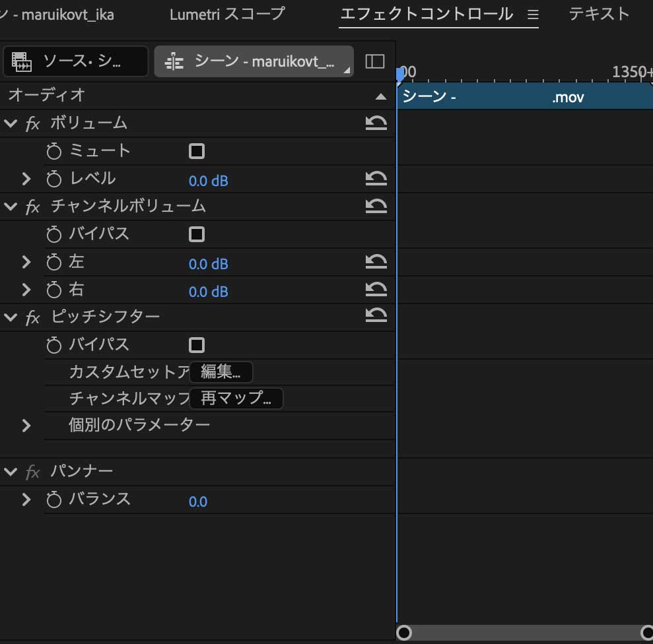Click the 編集 button for custom setup

[221, 371]
